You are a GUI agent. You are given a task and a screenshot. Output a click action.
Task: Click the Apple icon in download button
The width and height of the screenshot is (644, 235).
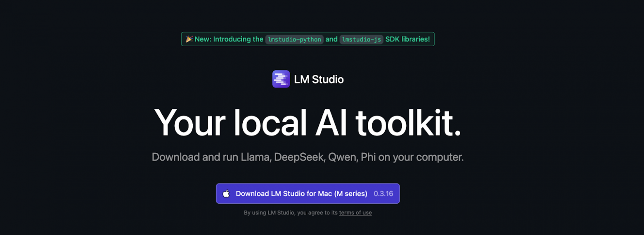[x=226, y=194]
